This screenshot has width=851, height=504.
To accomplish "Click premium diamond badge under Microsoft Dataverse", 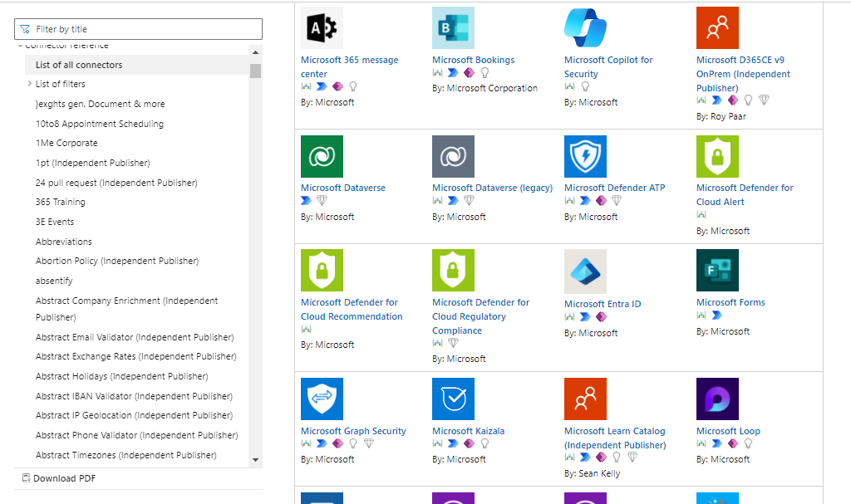I will coord(322,201).
